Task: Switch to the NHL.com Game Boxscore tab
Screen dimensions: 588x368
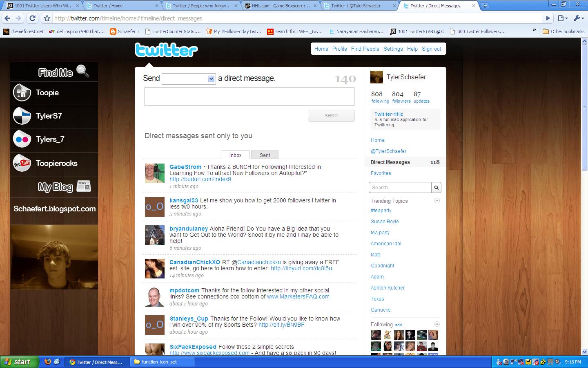Action: (280, 6)
